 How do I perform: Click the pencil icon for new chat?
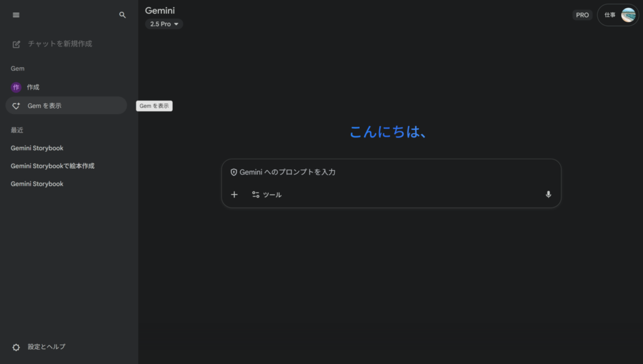16,44
